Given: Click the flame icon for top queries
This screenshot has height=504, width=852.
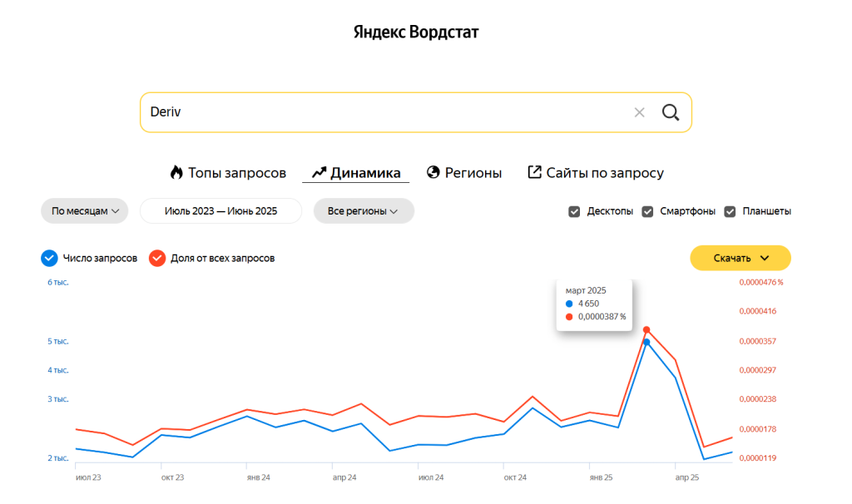Looking at the screenshot, I should [176, 173].
